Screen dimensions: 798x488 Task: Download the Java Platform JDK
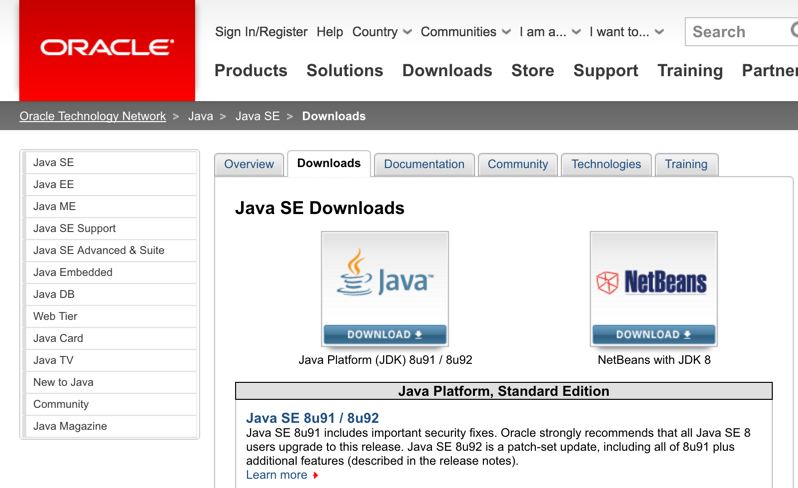point(385,335)
